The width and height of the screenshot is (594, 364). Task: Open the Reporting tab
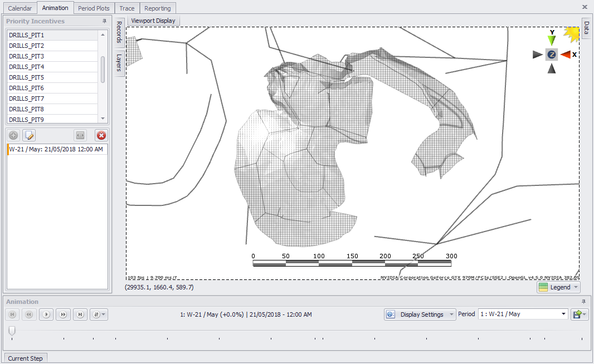(x=158, y=8)
